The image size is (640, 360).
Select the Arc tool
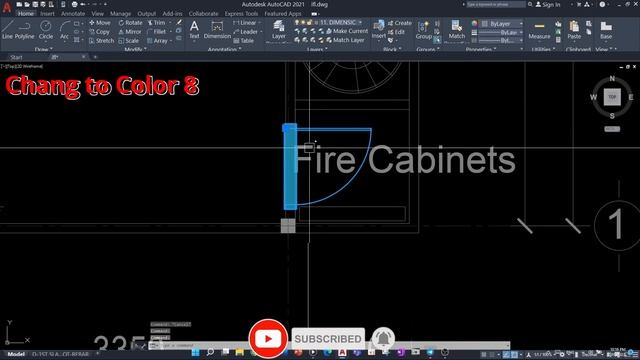64,30
